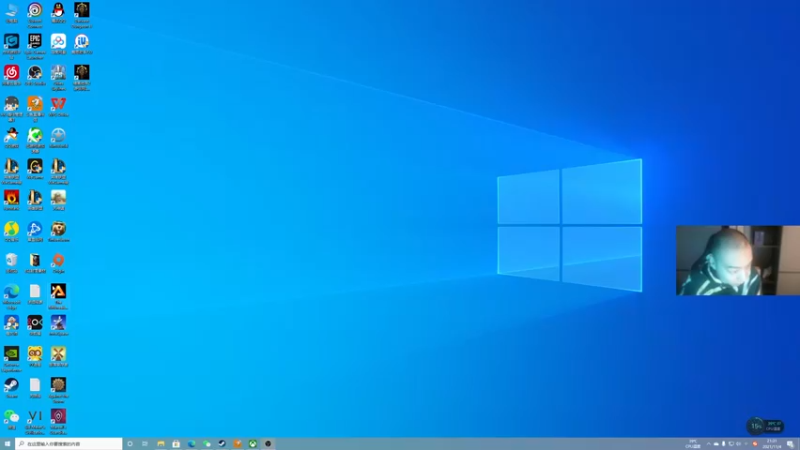Screen dimensions: 800x450
Task: Open the notification center icon
Action: (790, 444)
